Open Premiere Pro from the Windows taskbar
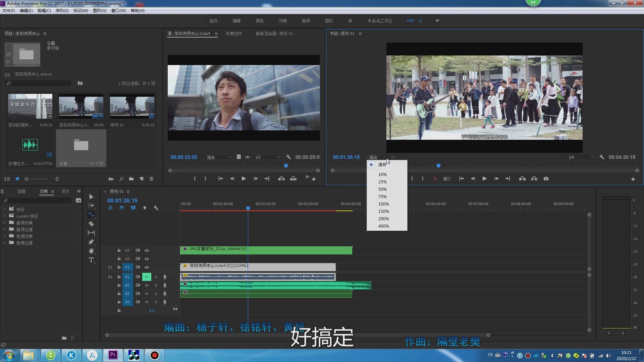This screenshot has height=362, width=644. (x=113, y=355)
